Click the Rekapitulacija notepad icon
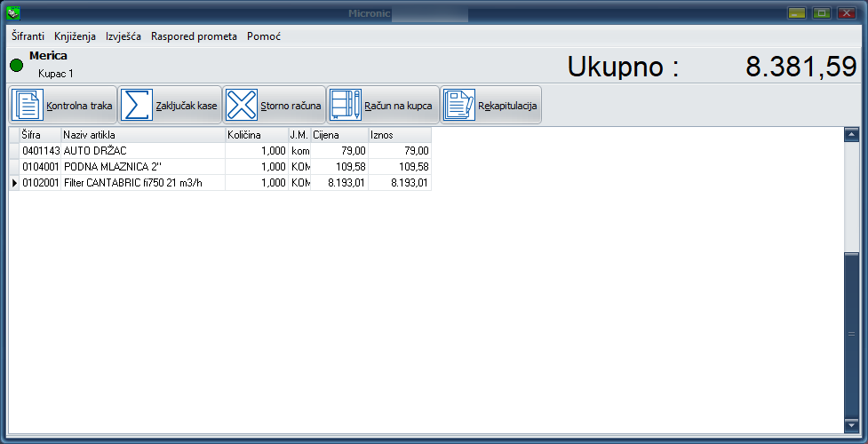Screen dimensions: 868x444 [x=459, y=105]
